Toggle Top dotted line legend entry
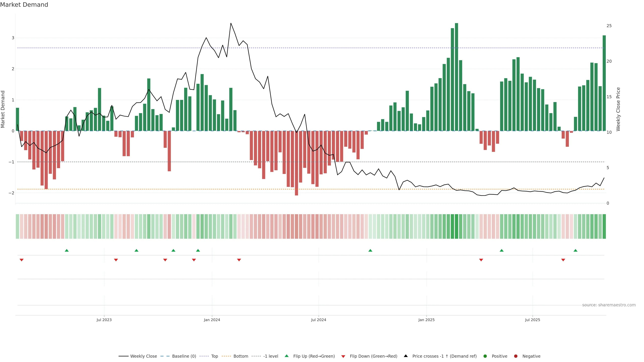The width and height of the screenshot is (644, 362). click(214, 356)
